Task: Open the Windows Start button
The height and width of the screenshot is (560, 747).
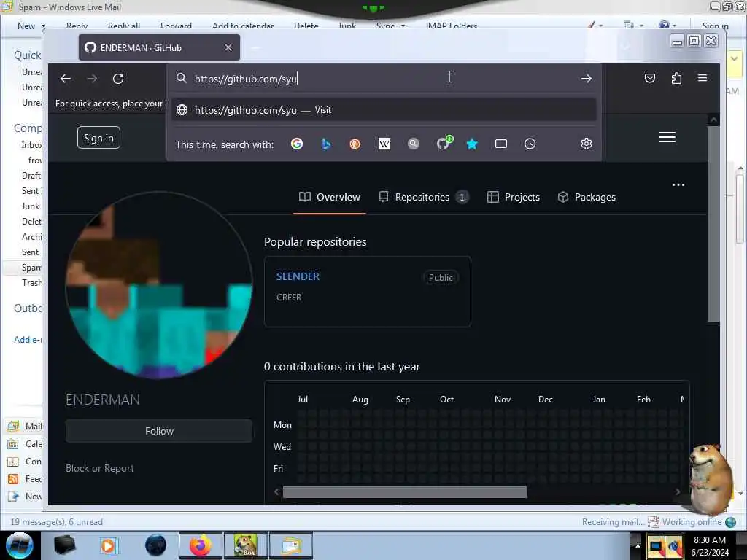Action: pyautogui.click(x=20, y=545)
